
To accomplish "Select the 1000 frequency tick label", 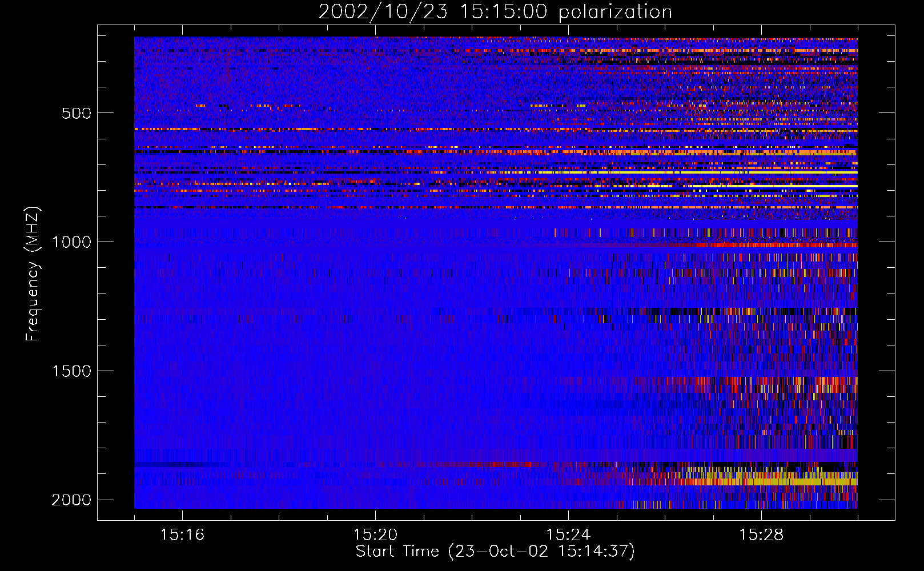I will click(72, 242).
